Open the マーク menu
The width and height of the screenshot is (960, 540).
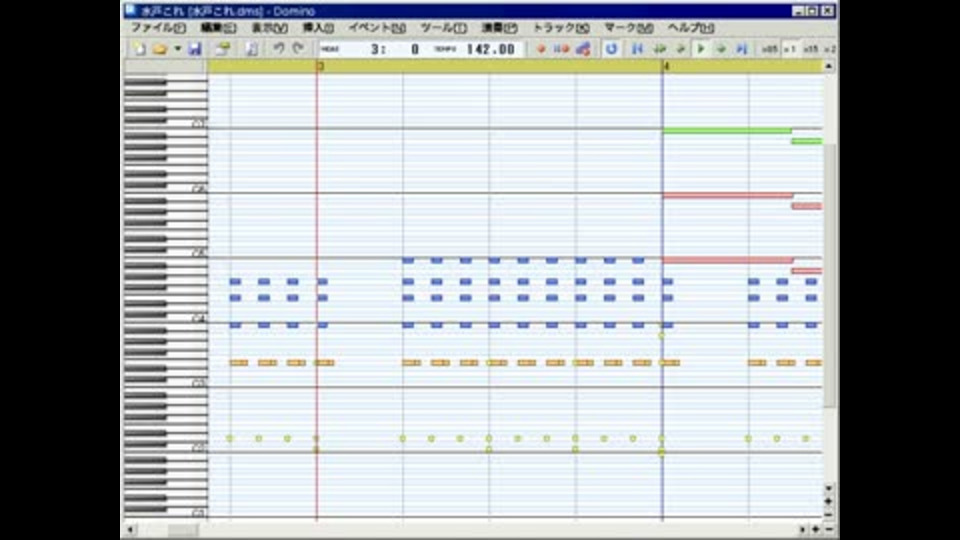[629, 28]
